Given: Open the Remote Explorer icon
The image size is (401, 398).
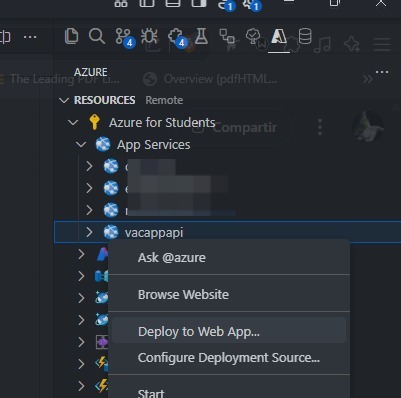Looking at the screenshot, I should pos(227,36).
